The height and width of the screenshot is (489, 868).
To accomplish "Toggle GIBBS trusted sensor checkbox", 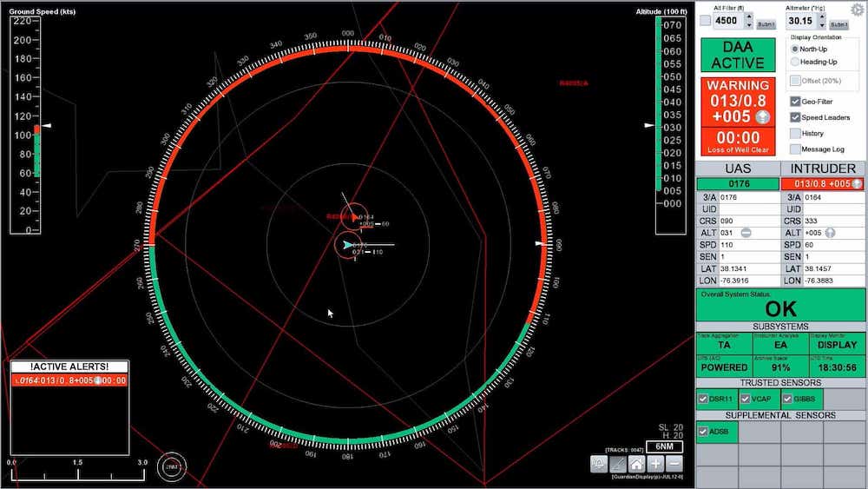I will 787,399.
